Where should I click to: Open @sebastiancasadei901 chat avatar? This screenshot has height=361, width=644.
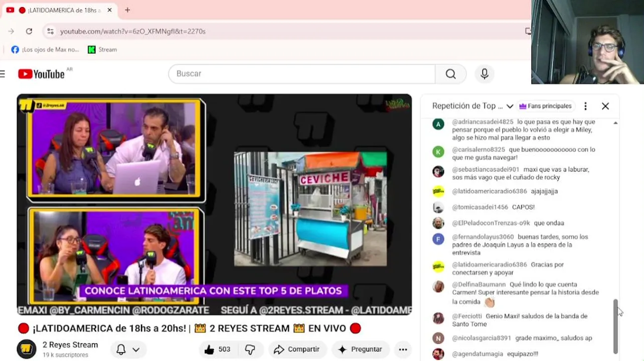[438, 171]
